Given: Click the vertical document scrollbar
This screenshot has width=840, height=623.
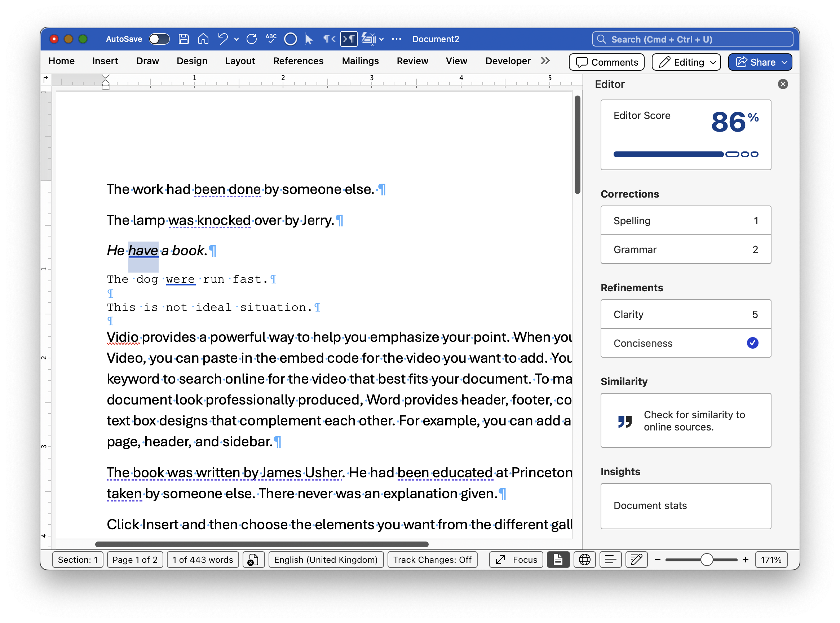Looking at the screenshot, I should pyautogui.click(x=577, y=145).
